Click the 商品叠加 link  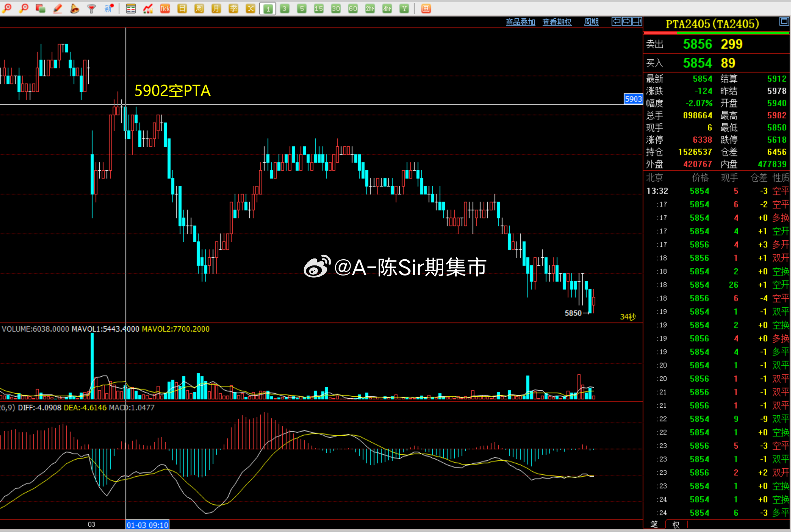520,22
